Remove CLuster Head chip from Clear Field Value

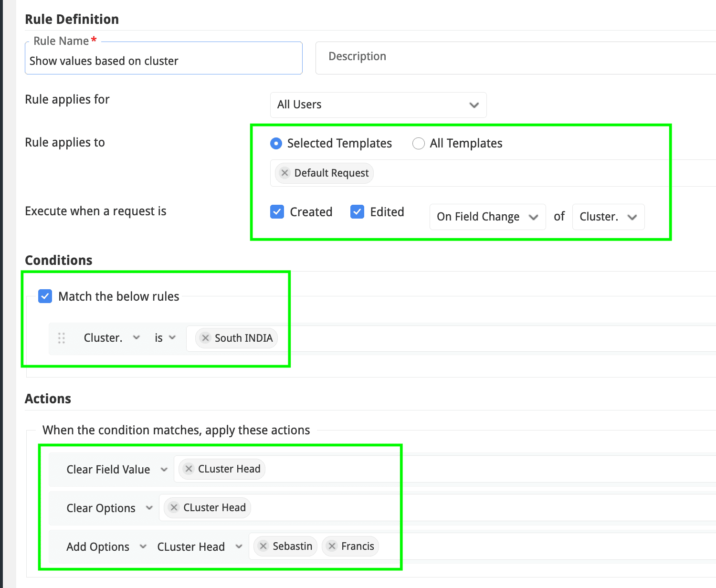coord(189,469)
